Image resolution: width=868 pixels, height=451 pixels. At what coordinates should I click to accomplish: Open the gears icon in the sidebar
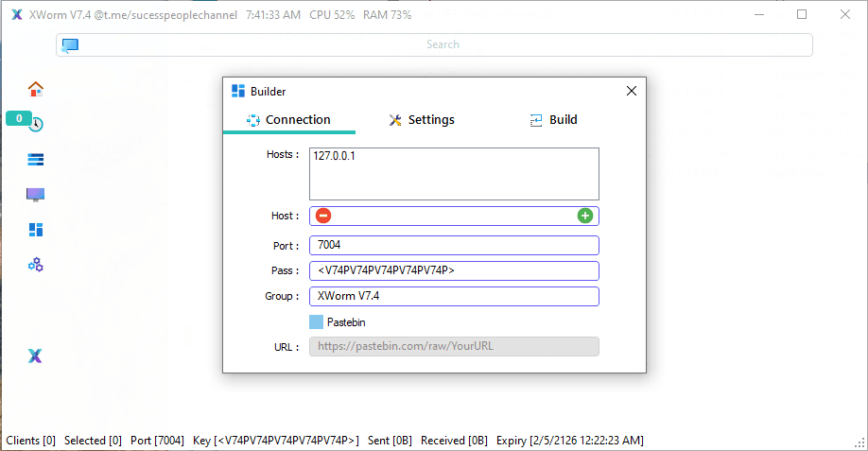click(x=35, y=265)
